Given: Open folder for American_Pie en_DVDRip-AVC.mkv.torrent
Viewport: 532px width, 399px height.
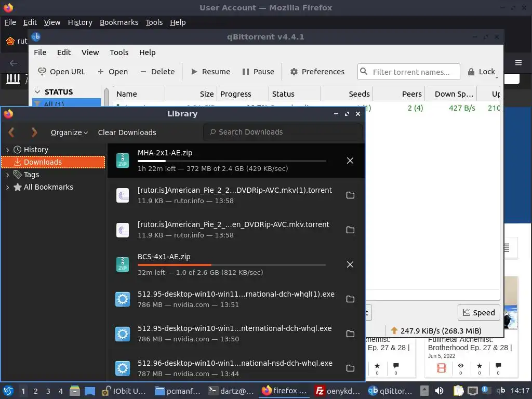Looking at the screenshot, I should pyautogui.click(x=350, y=230).
